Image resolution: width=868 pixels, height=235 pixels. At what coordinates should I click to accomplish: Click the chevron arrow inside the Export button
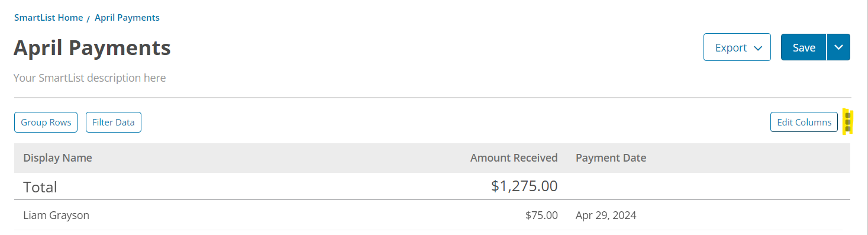coord(757,49)
